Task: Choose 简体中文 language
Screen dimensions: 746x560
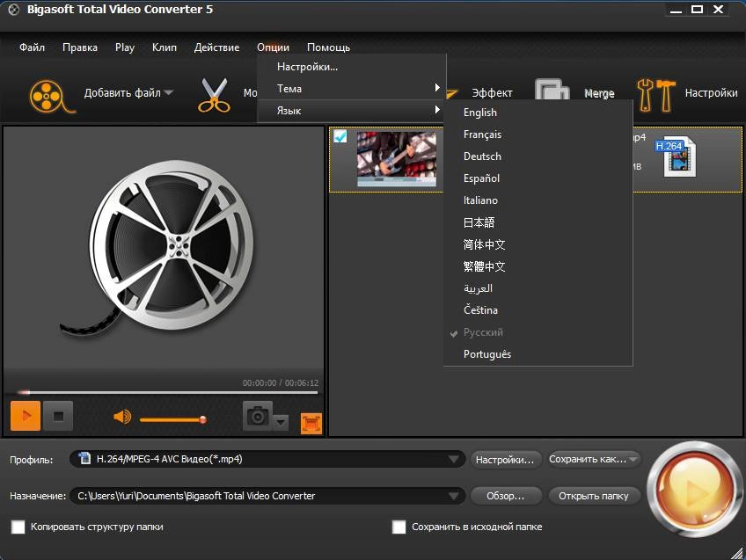Action: [x=538, y=244]
